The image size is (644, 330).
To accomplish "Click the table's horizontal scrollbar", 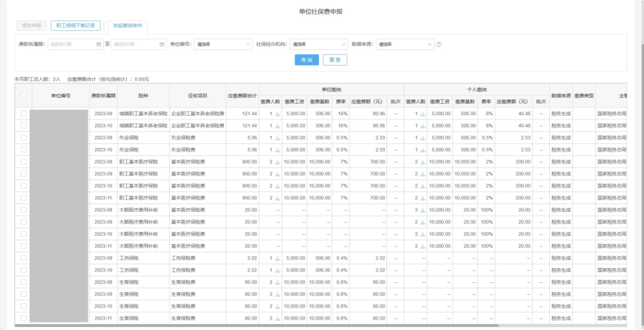I will coord(256,325).
